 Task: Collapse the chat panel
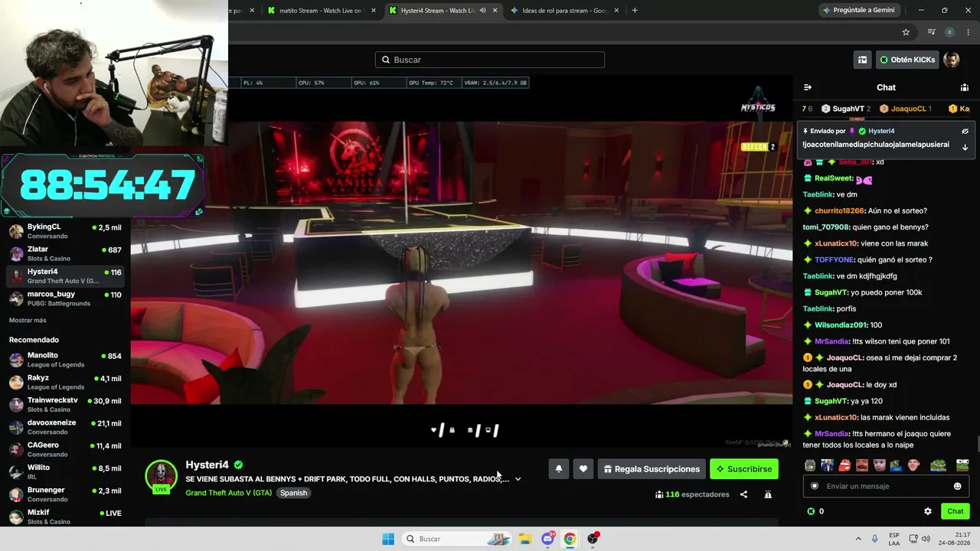pos(808,87)
